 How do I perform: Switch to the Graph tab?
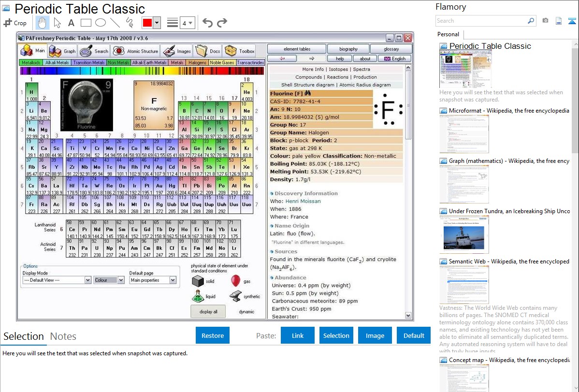coord(62,51)
